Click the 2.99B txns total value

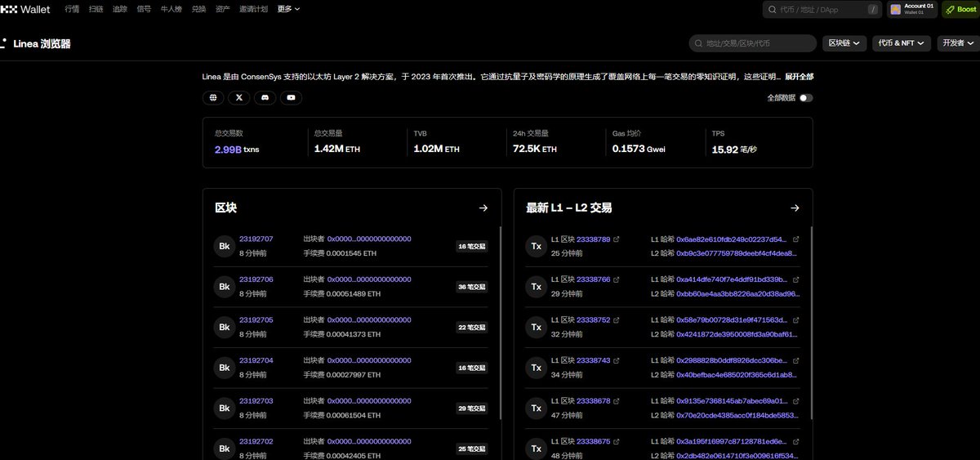(237, 150)
